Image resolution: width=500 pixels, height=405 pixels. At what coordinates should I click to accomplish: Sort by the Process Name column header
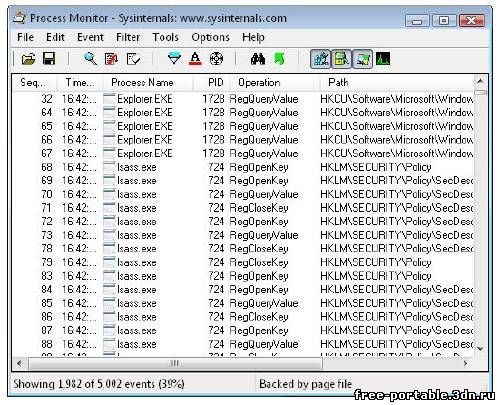point(148,83)
